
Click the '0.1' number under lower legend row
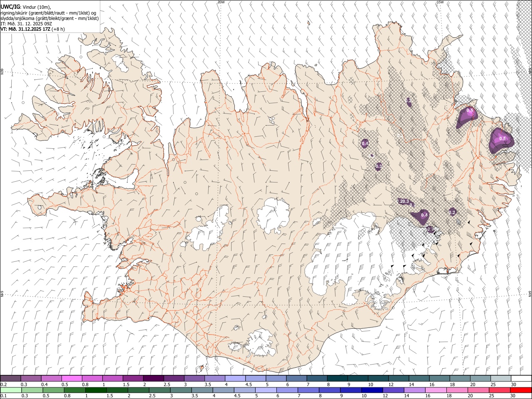pos(4,396)
